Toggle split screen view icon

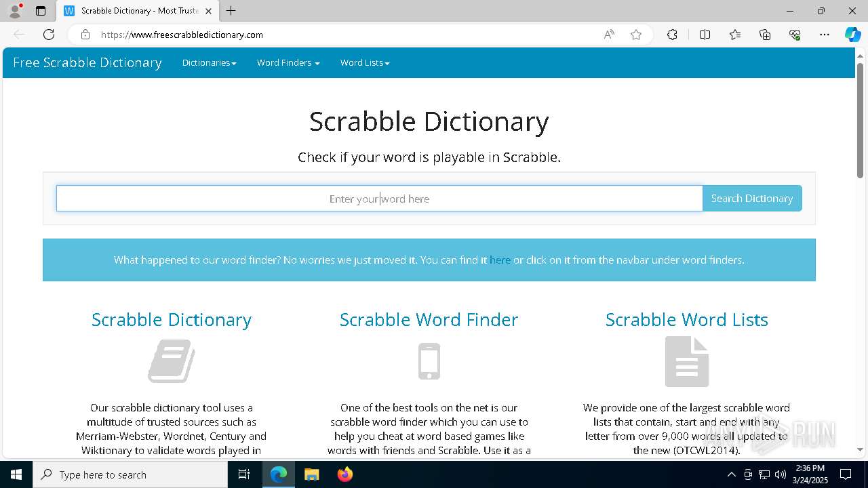705,35
